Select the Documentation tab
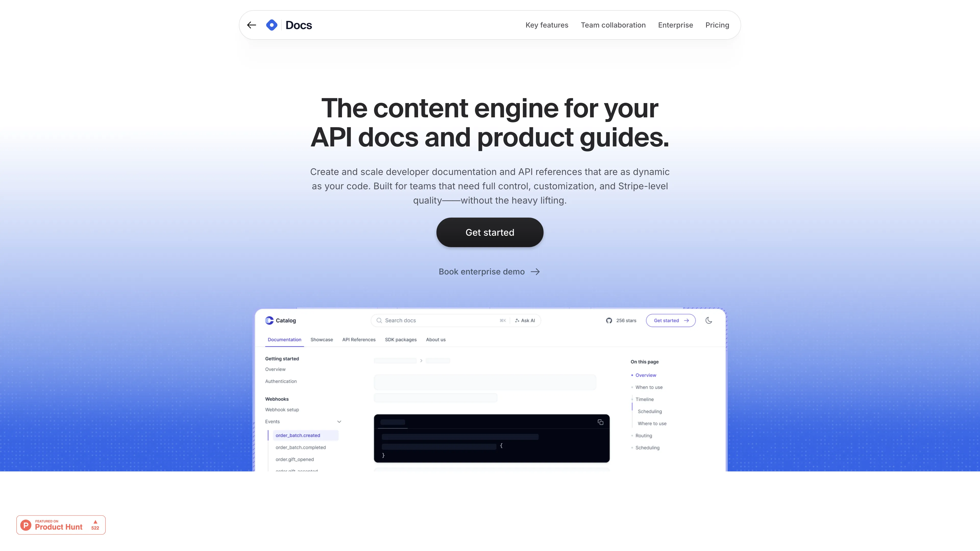980x551 pixels. click(284, 339)
